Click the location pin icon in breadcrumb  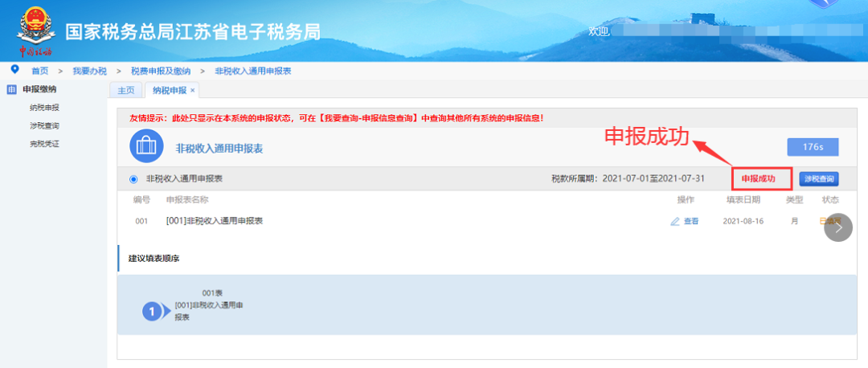(14, 70)
